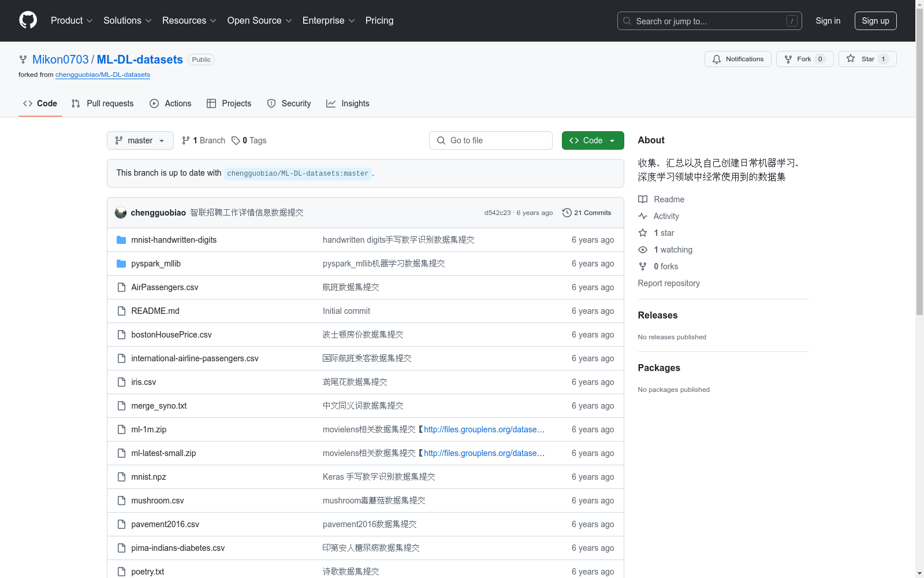Click the Packages heading link
This screenshot has width=924, height=578.
[659, 368]
